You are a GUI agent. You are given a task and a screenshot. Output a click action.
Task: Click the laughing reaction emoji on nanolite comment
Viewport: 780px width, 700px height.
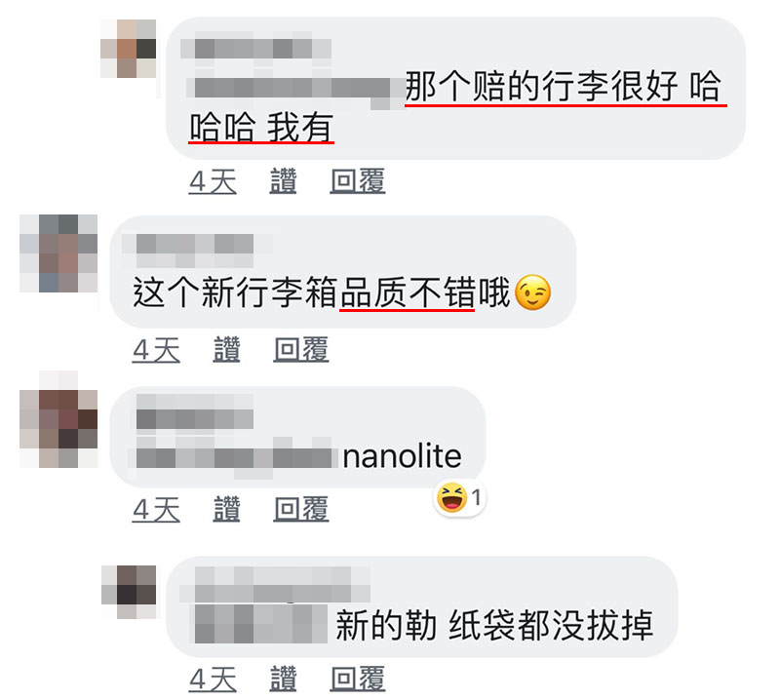click(x=451, y=497)
